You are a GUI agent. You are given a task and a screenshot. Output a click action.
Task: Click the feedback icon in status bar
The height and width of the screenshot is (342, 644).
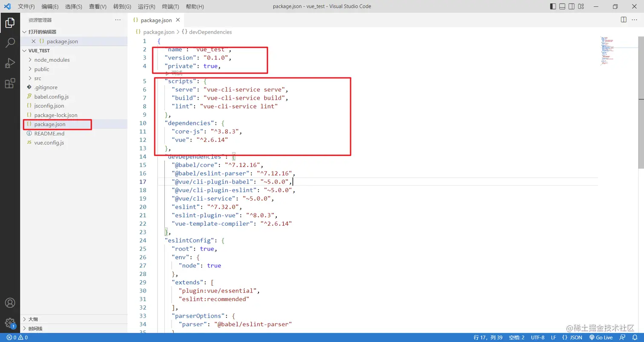coord(623,337)
